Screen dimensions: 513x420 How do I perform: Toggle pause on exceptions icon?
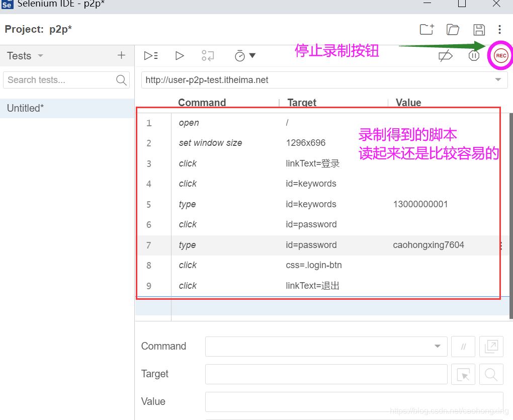click(474, 56)
